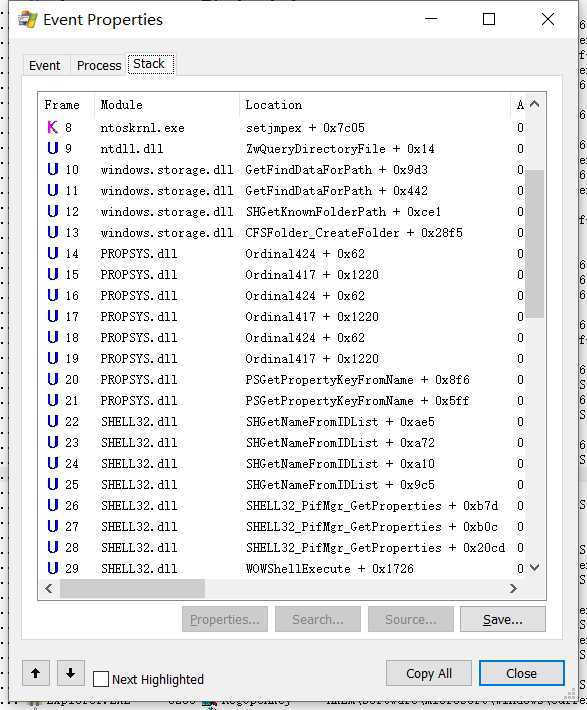This screenshot has height=710, width=587.
Task: Select 'ntdll.dll' module cell
Action: tap(132, 149)
